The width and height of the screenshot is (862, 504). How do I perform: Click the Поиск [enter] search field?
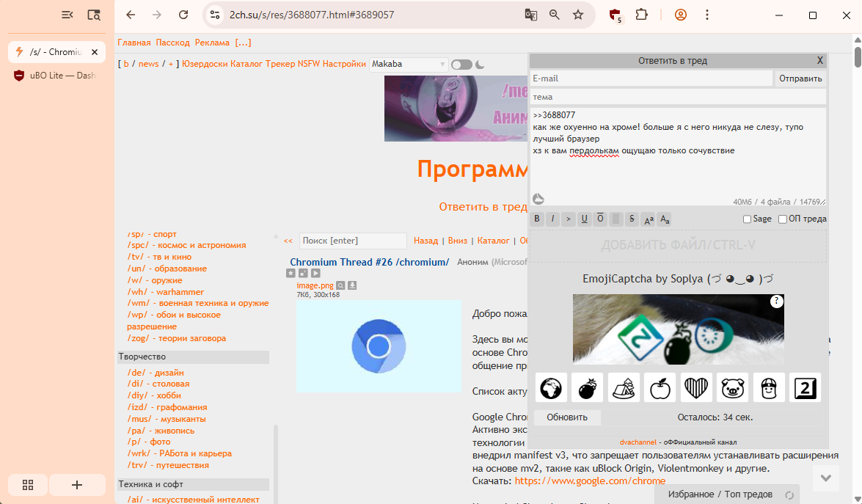pyautogui.click(x=353, y=241)
